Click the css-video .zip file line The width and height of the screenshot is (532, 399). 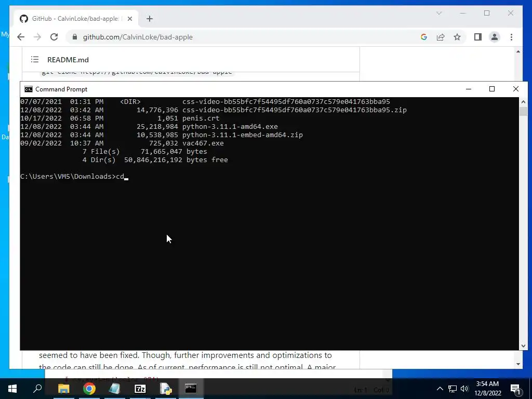point(214,110)
